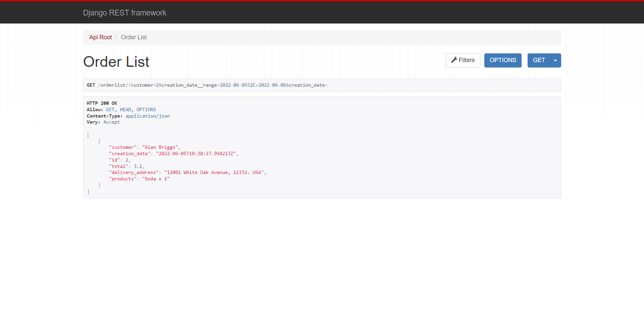The width and height of the screenshot is (644, 313).
Task: Click the products "Soda x 1" value
Action: [156, 179]
